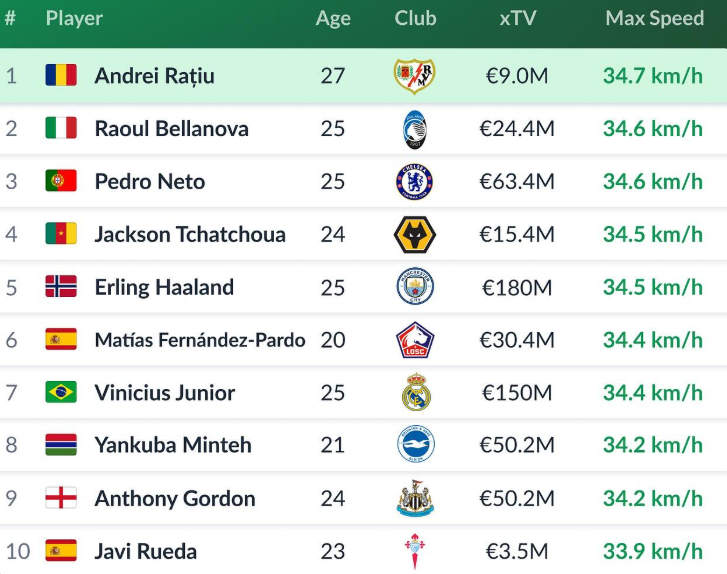Click the Real Madrid club crest
Image resolution: width=727 pixels, height=574 pixels.
pyautogui.click(x=415, y=392)
